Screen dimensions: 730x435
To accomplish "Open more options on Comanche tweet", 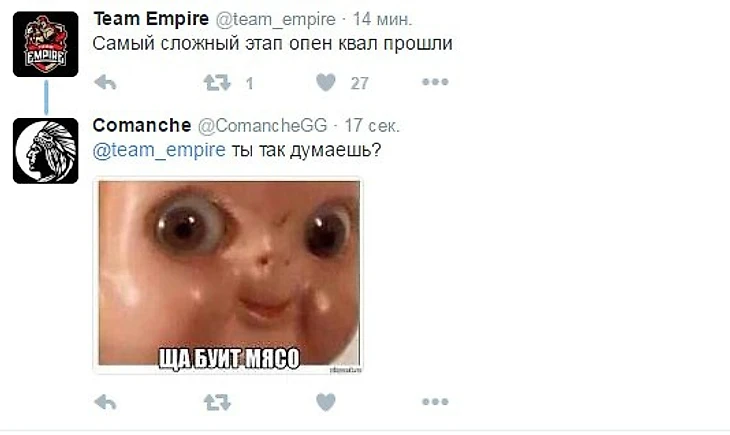I will (435, 401).
